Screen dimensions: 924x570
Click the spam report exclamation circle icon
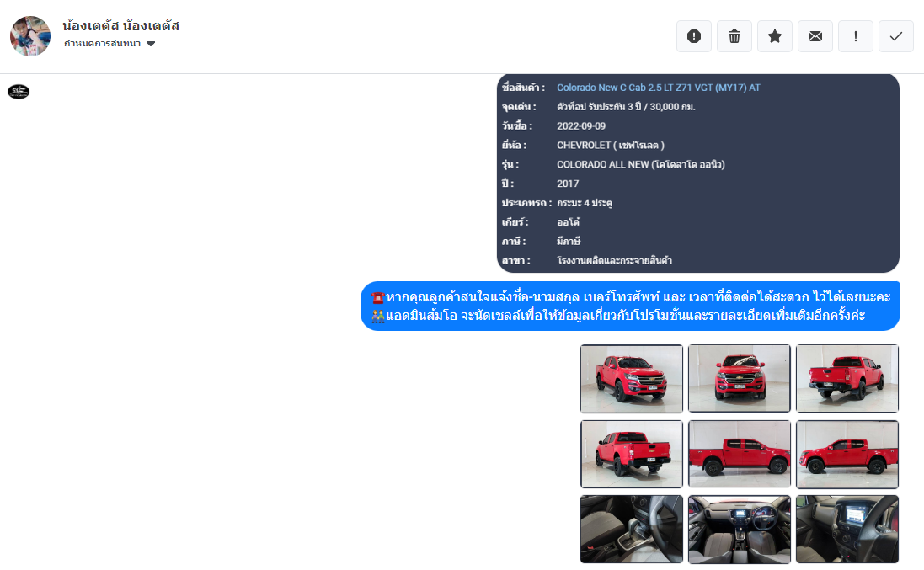(693, 36)
